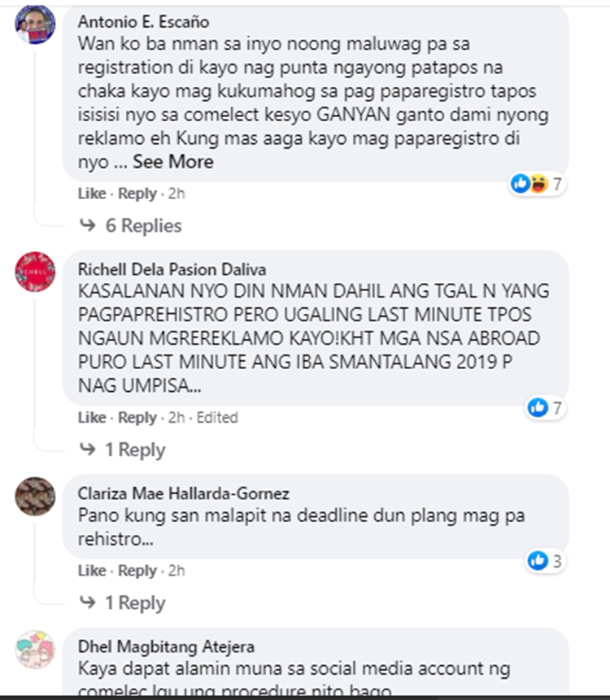610x700 pixels.
Task: Like Richell Dela Pasion Daliva's comment
Action: pos(92,417)
